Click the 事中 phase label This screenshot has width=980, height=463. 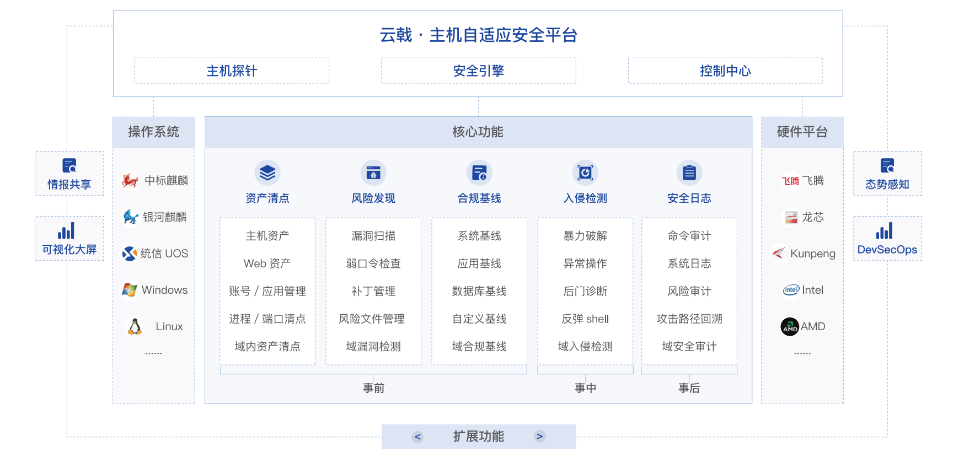[x=585, y=388]
